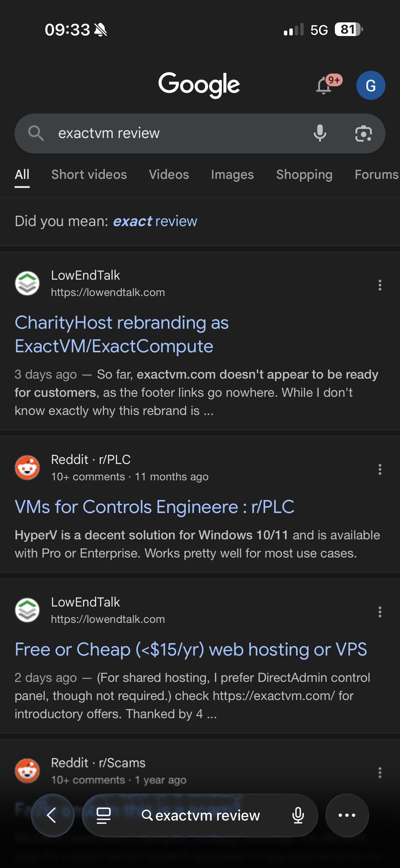Open options menu for Reddit r/PLC result
The width and height of the screenshot is (400, 868).
point(380,469)
